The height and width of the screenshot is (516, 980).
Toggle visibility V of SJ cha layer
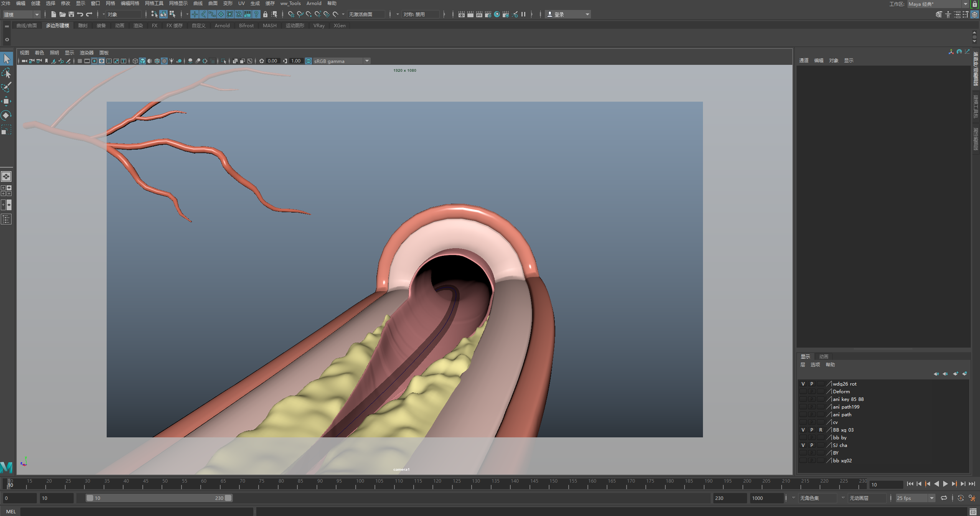803,445
